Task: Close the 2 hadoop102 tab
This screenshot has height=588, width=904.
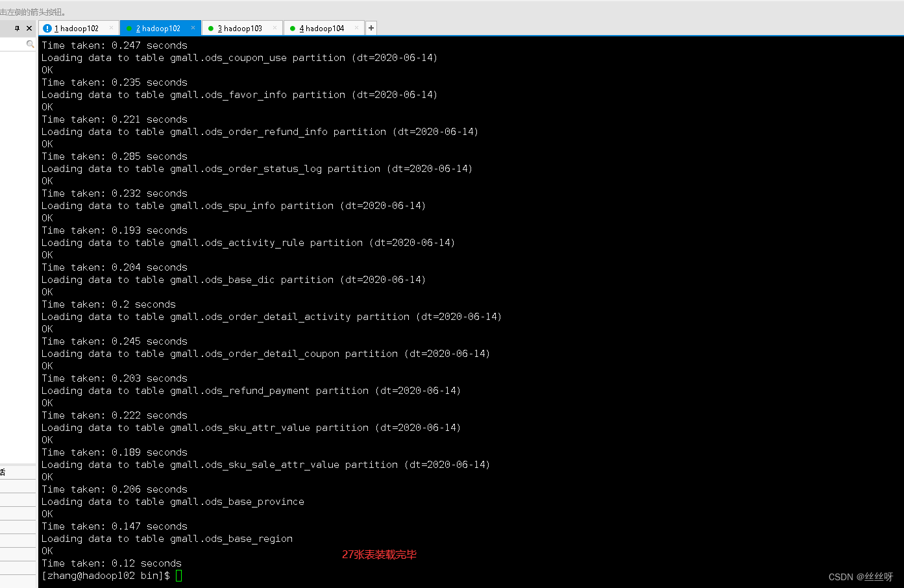Action: tap(193, 28)
